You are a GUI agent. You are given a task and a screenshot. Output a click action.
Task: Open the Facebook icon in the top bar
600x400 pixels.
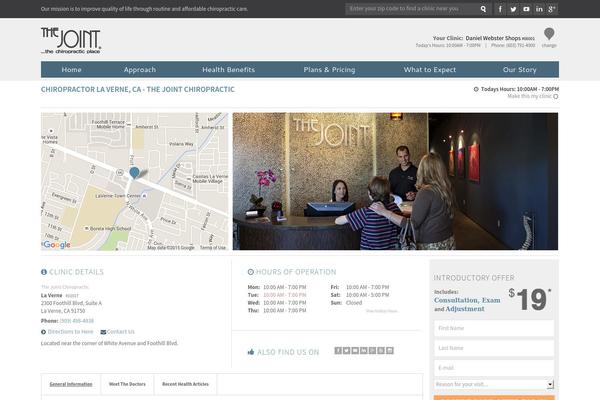pos(500,9)
